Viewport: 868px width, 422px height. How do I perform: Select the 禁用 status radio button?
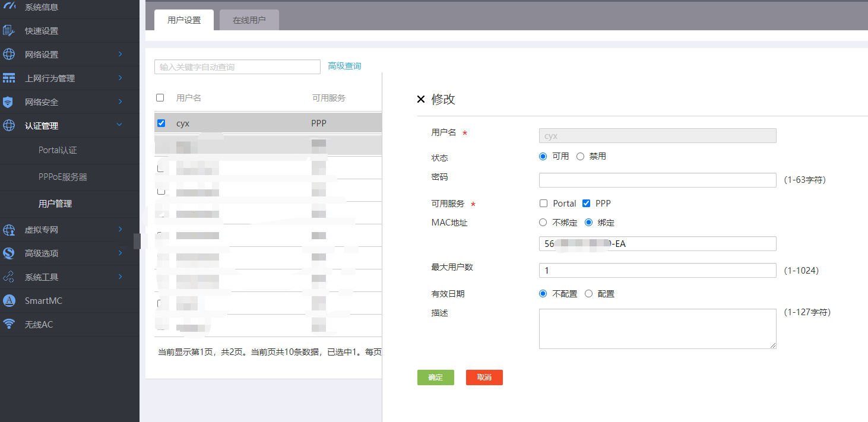pos(581,157)
